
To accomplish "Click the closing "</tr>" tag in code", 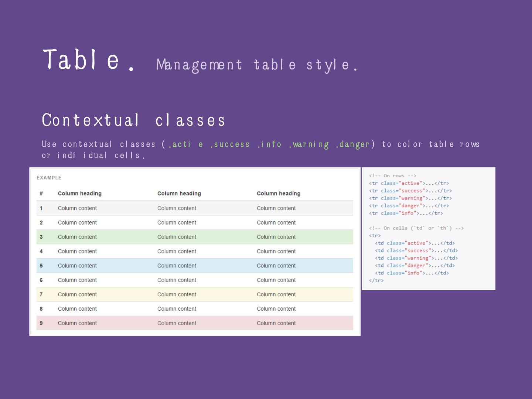I will point(376,280).
